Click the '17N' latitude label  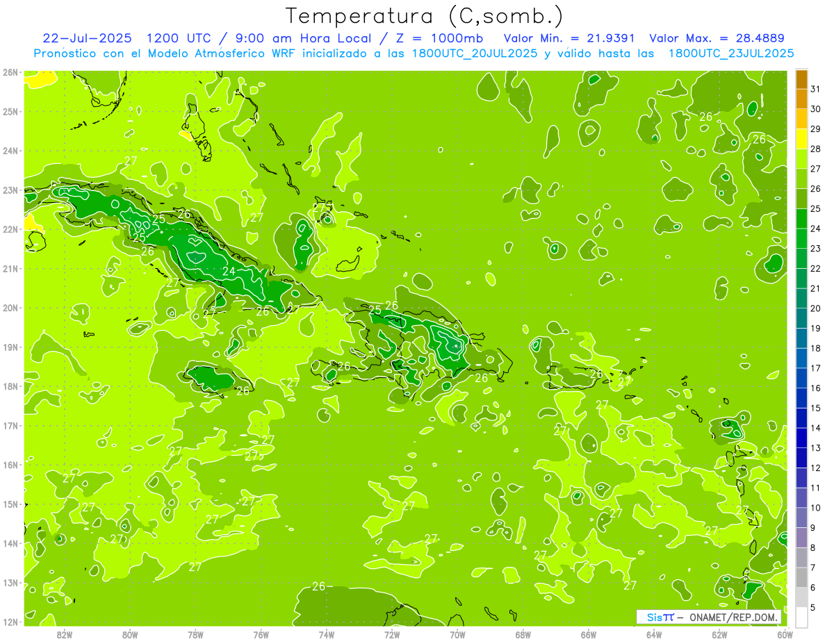tap(10, 425)
